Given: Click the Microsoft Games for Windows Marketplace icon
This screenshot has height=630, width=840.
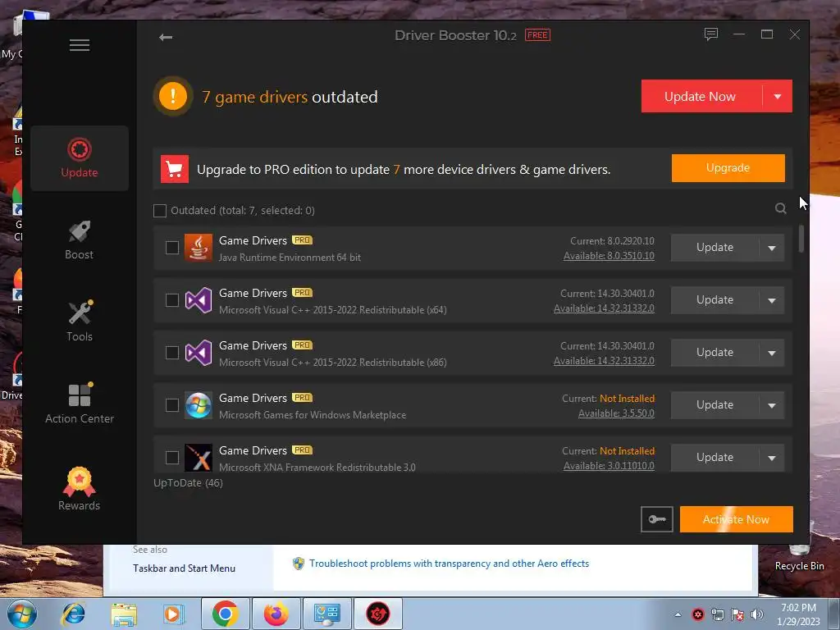Looking at the screenshot, I should click(199, 405).
